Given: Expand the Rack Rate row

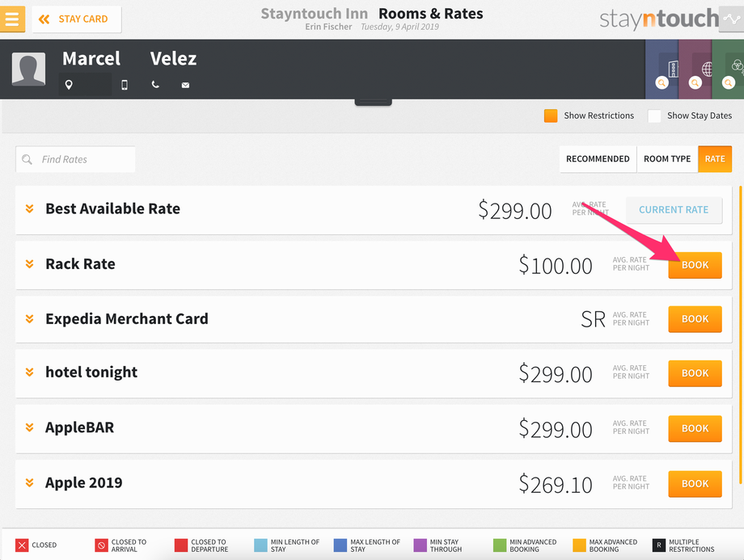Looking at the screenshot, I should pyautogui.click(x=29, y=264).
